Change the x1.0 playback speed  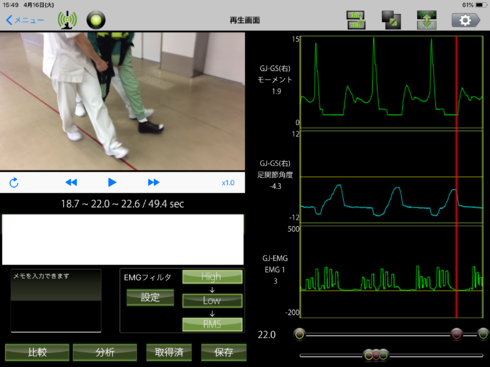(x=228, y=183)
